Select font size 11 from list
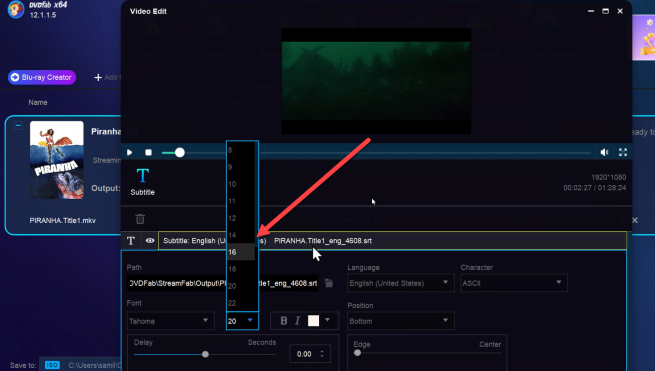 click(241, 201)
